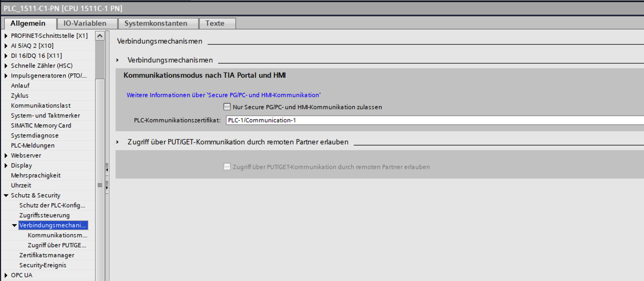
Task: Collapse the Verbindungsmechanismen section chevron
Action: (x=118, y=60)
